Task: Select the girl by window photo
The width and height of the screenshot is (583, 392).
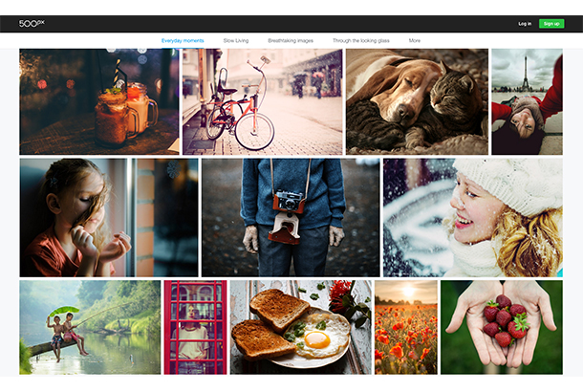Action: tap(109, 217)
